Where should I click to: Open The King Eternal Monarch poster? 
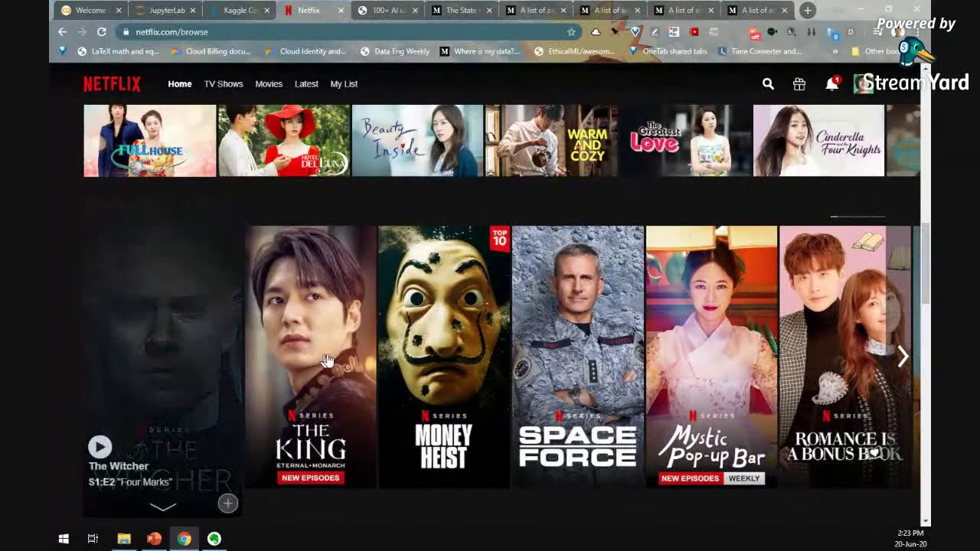click(311, 357)
